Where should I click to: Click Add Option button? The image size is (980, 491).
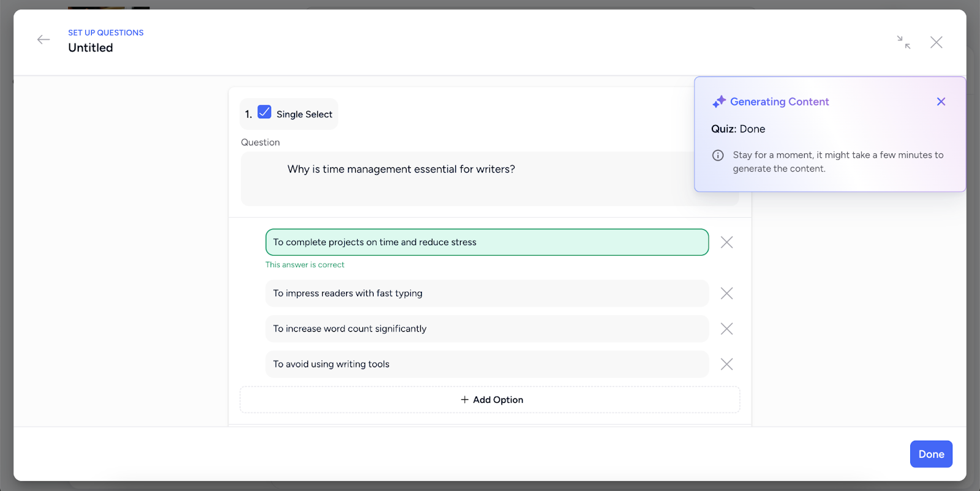click(490, 400)
